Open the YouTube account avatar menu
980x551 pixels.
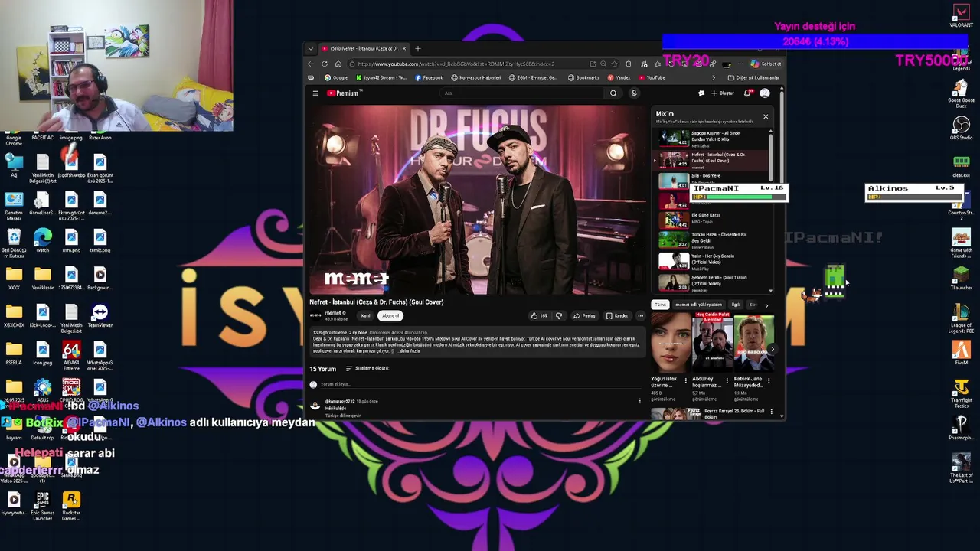coord(765,93)
